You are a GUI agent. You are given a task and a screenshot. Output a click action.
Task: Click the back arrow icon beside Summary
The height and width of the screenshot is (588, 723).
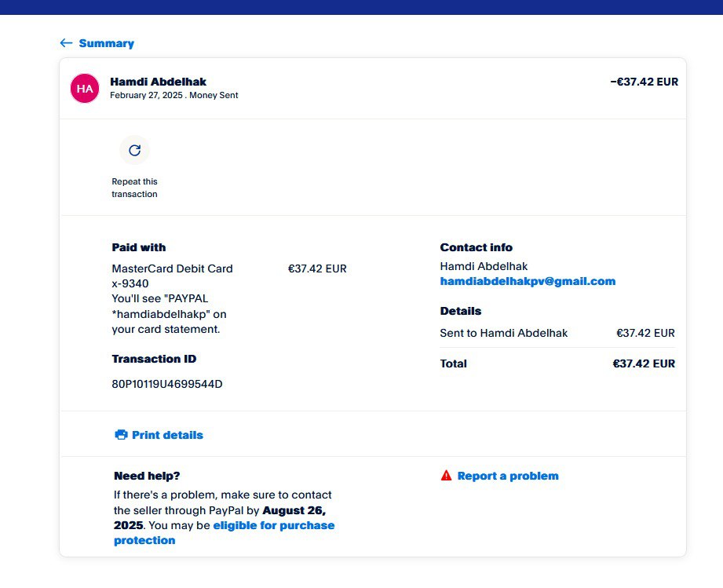(66, 43)
